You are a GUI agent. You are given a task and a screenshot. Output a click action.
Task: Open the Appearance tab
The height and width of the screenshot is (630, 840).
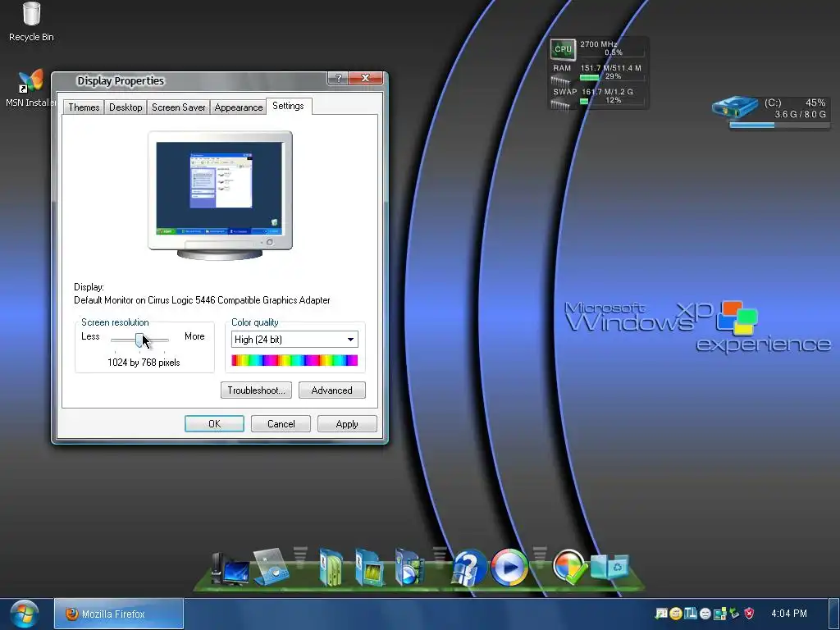point(239,107)
